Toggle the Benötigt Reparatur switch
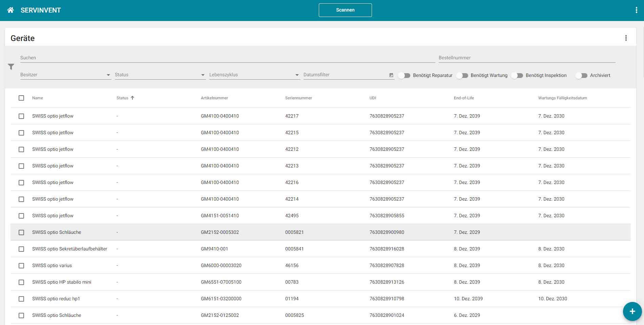This screenshot has height=325, width=644. click(x=404, y=76)
